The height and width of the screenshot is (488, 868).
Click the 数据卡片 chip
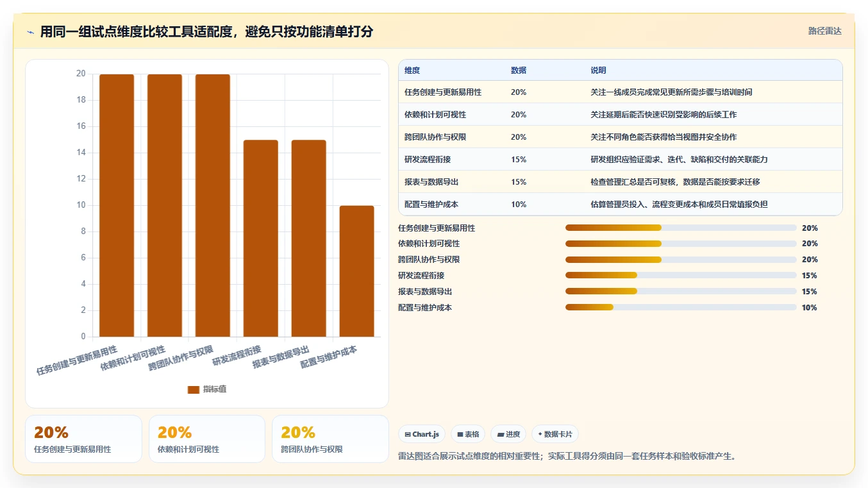coord(555,434)
